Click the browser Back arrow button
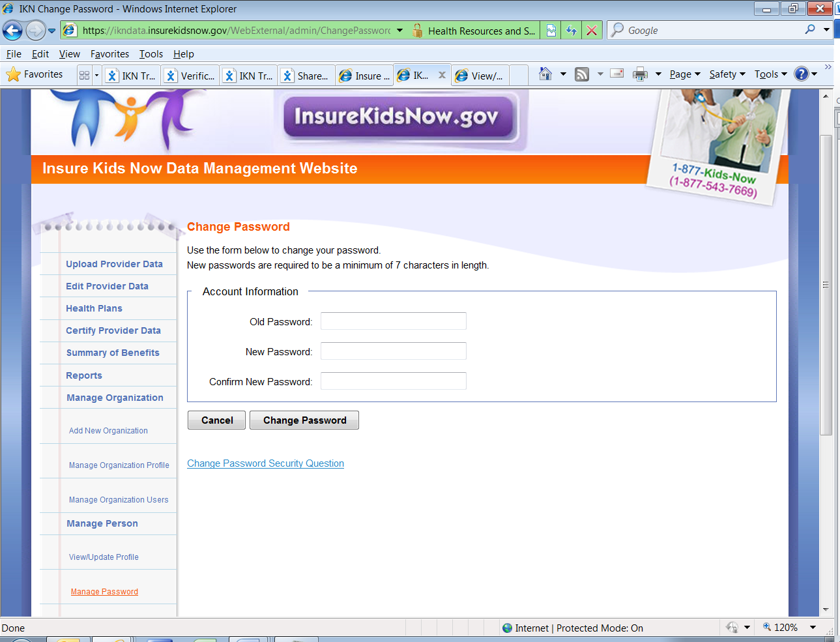 click(12, 30)
